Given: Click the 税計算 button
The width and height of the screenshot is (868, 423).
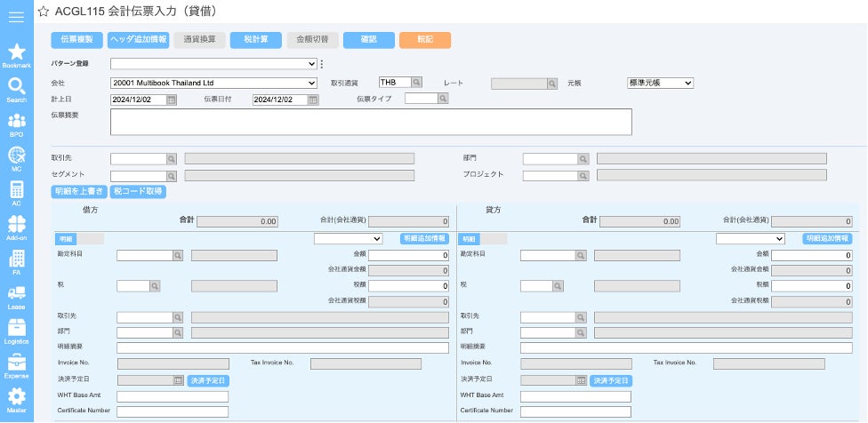Looking at the screenshot, I should (256, 40).
